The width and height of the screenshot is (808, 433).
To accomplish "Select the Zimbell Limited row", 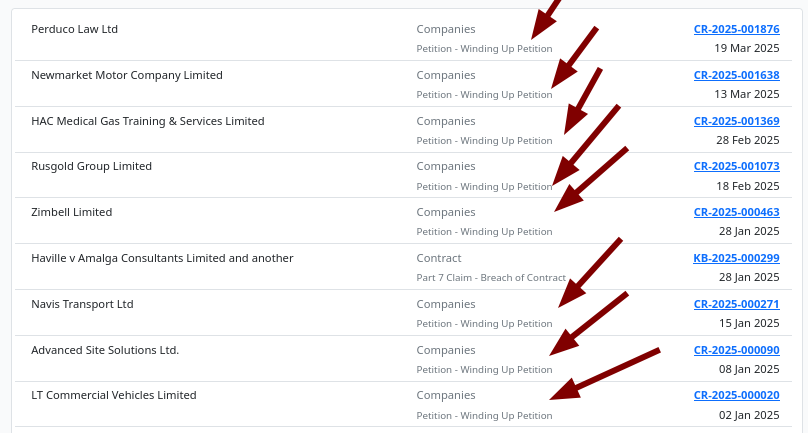I will 72,212.
